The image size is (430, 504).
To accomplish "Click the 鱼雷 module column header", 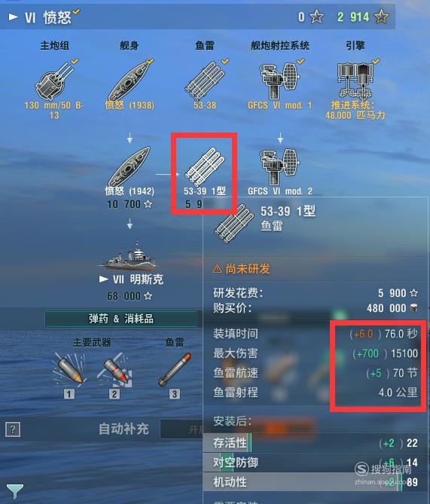I will point(205,46).
